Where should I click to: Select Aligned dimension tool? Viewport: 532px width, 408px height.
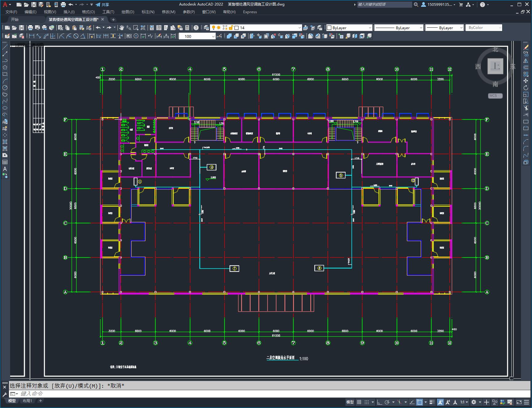[x=39, y=36]
